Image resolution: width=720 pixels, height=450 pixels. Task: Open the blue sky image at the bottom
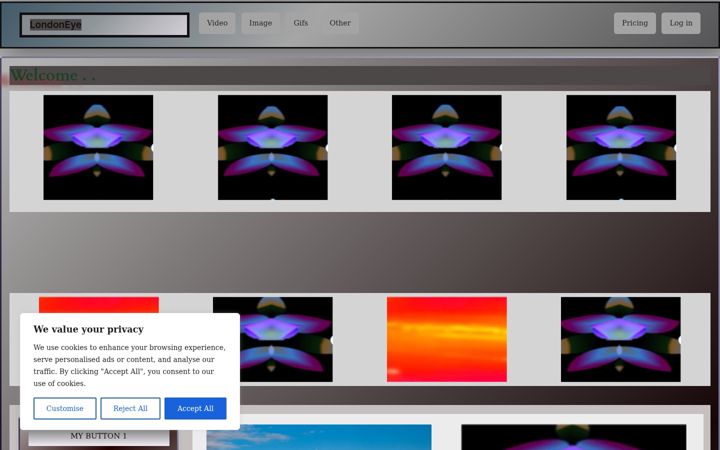pos(319,437)
